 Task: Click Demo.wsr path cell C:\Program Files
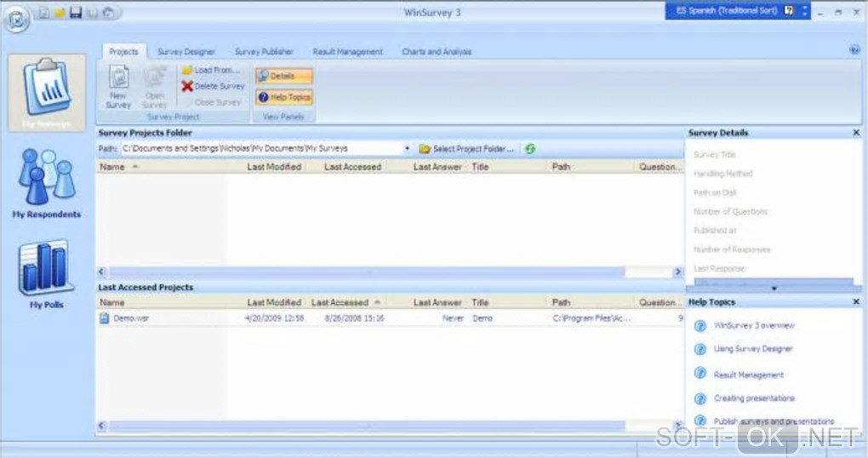point(591,318)
